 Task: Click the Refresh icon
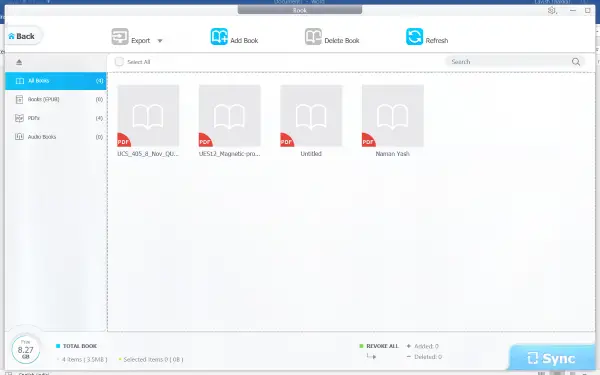coord(414,37)
